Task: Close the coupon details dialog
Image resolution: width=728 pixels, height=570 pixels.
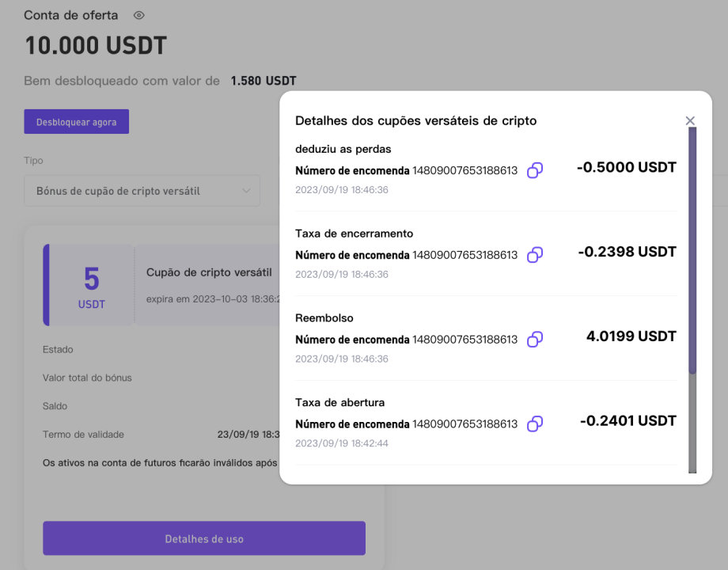Action: 690,121
